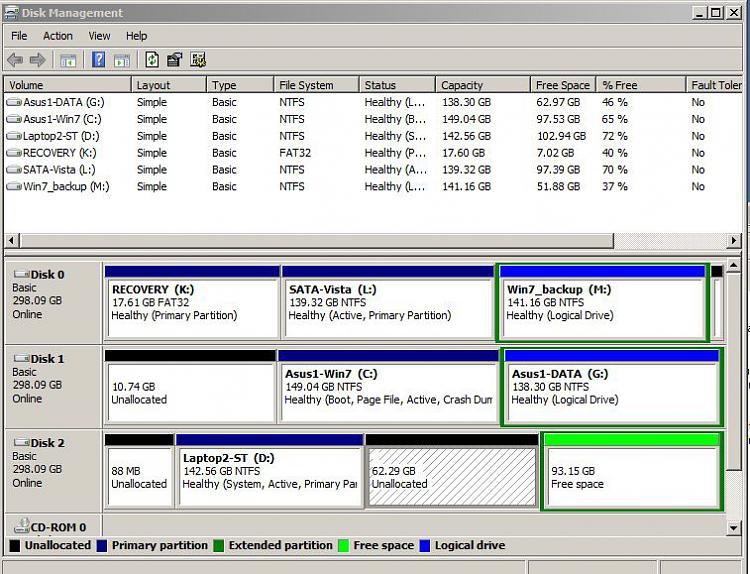Select the 88 MB Unallocated block
Image resolution: width=750 pixels, height=574 pixels.
[x=139, y=471]
